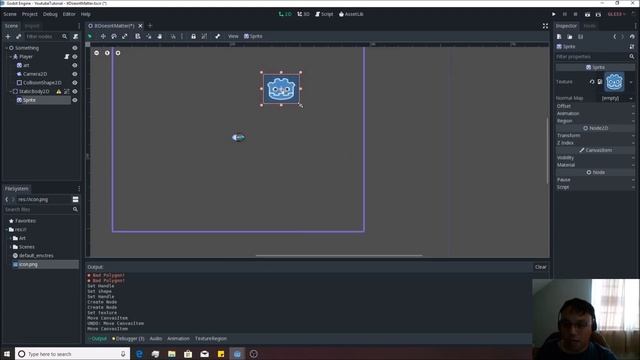Screen dimensions: 640x360
Task: Clear the Output log
Action: [x=540, y=267]
